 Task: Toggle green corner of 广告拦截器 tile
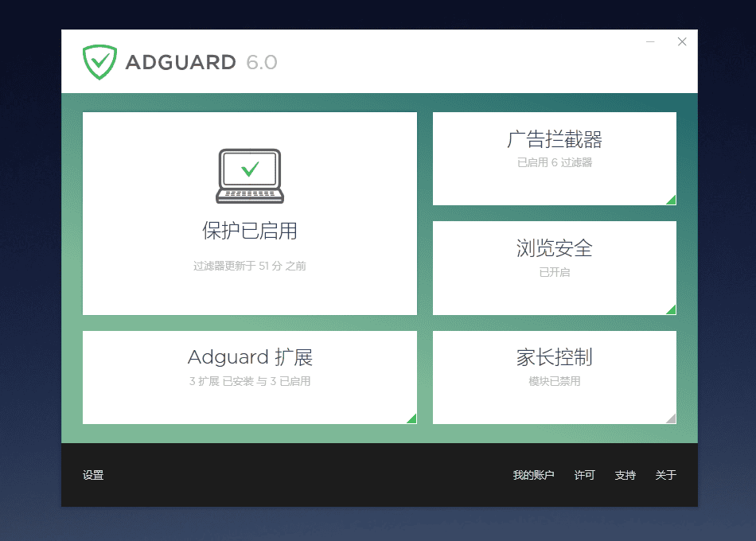click(671, 200)
